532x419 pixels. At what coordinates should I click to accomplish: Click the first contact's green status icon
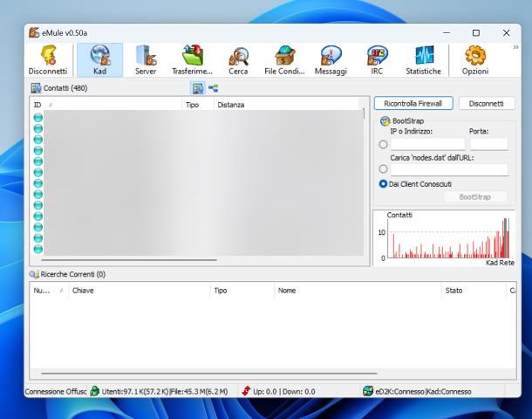tap(38, 118)
